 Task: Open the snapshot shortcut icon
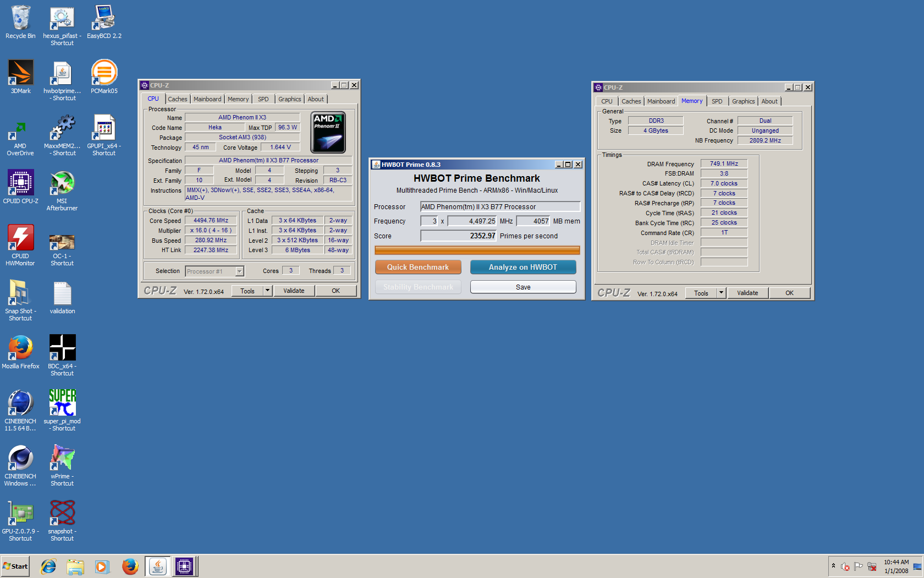click(x=62, y=521)
